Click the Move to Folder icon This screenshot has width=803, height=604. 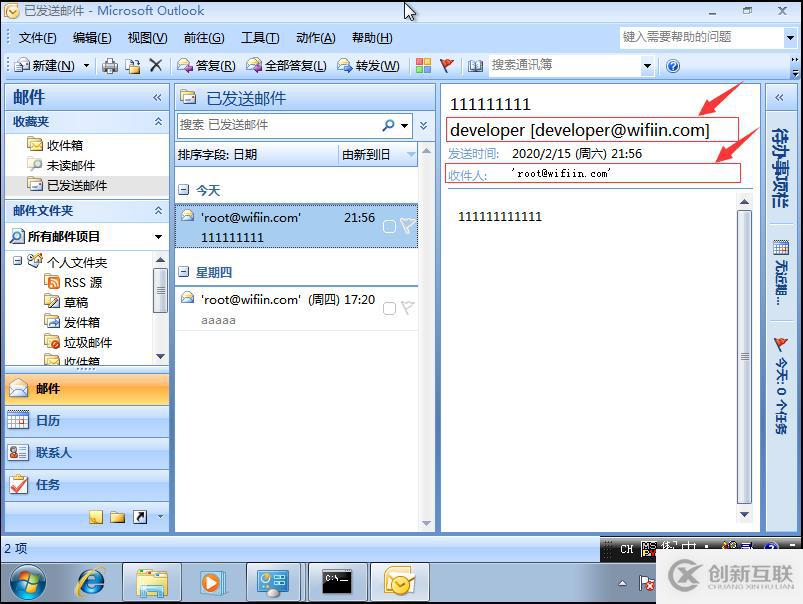click(133, 66)
